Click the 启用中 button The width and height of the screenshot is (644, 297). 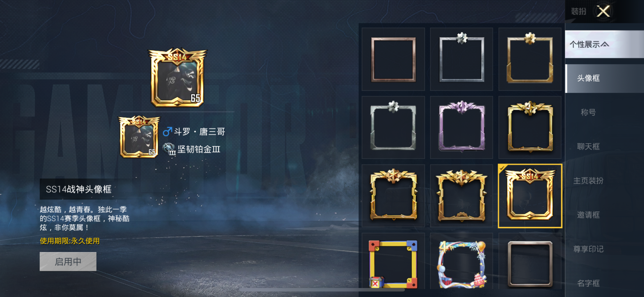[x=68, y=262]
